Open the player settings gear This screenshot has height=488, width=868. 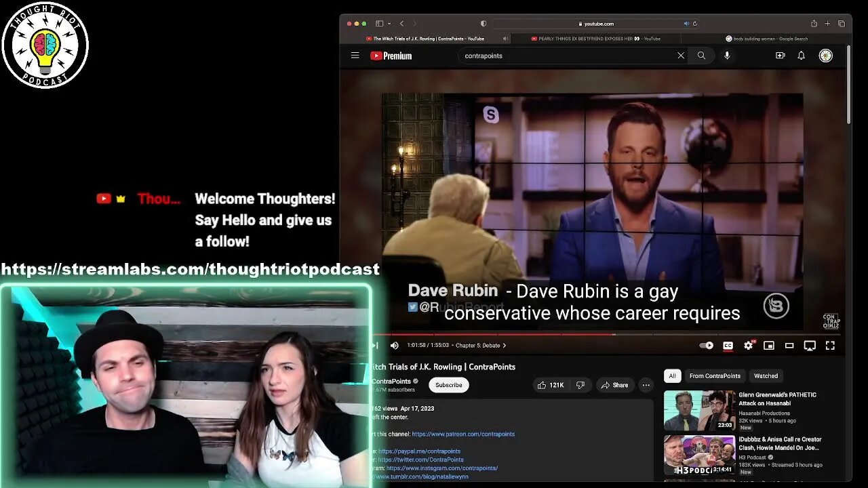pos(748,345)
